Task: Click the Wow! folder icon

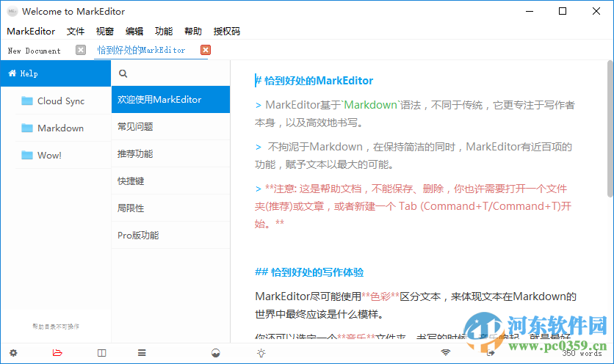Action: tap(27, 156)
